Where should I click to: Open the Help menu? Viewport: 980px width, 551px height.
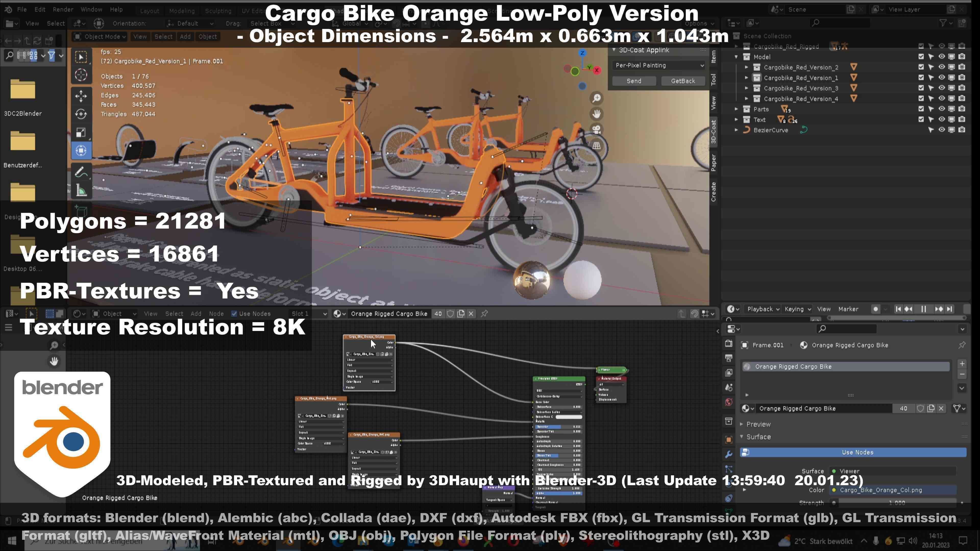click(x=116, y=9)
